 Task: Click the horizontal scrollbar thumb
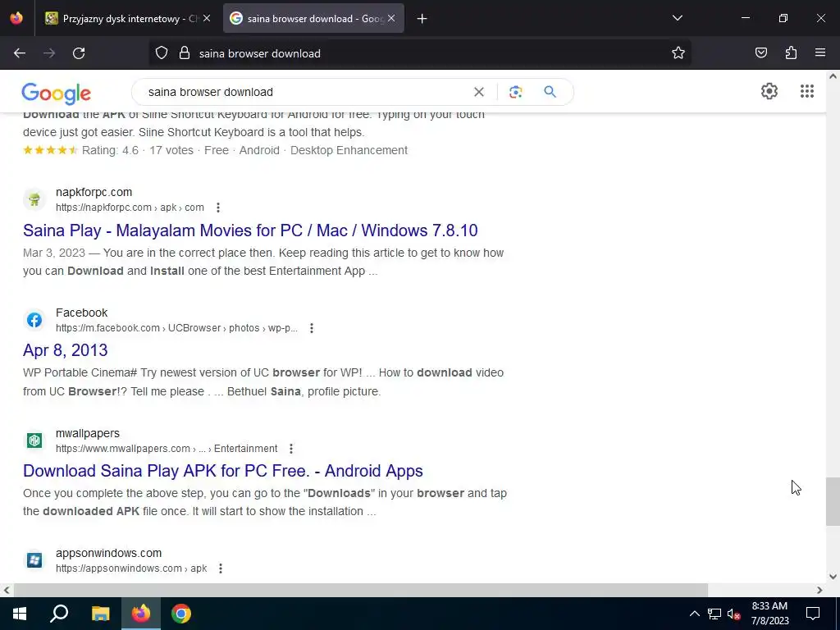pyautogui.click(x=361, y=590)
